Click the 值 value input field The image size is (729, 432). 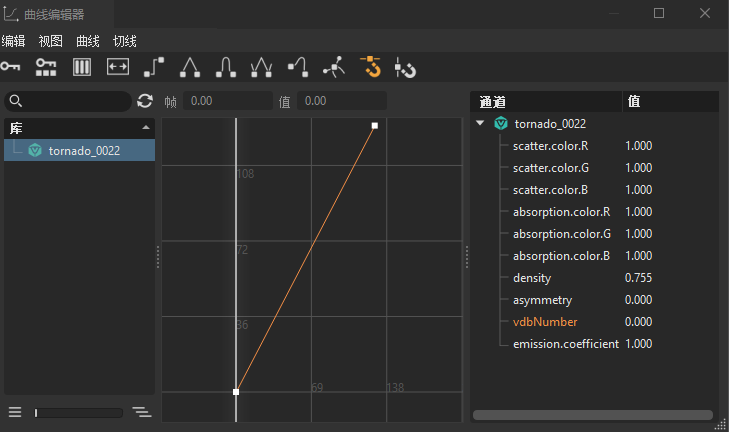(x=342, y=101)
